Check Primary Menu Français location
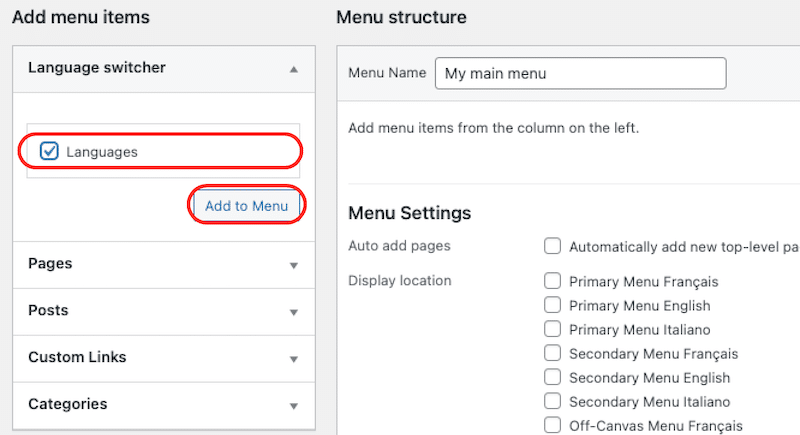The height and width of the screenshot is (435, 800). (552, 281)
